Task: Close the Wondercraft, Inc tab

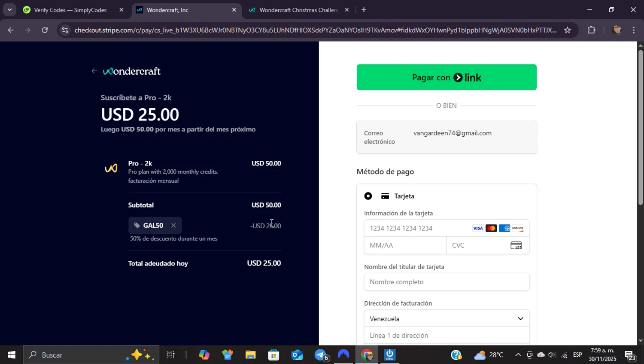Action: pyautogui.click(x=234, y=10)
